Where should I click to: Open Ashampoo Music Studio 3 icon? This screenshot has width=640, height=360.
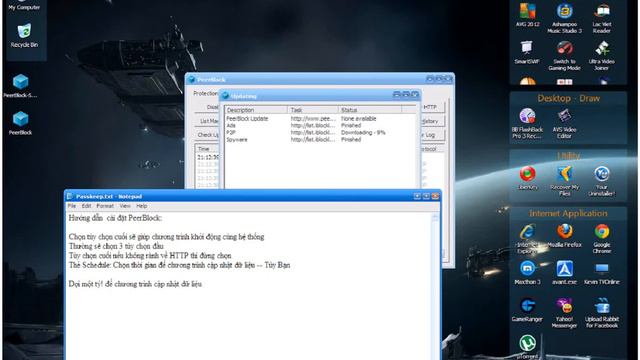[x=564, y=18]
